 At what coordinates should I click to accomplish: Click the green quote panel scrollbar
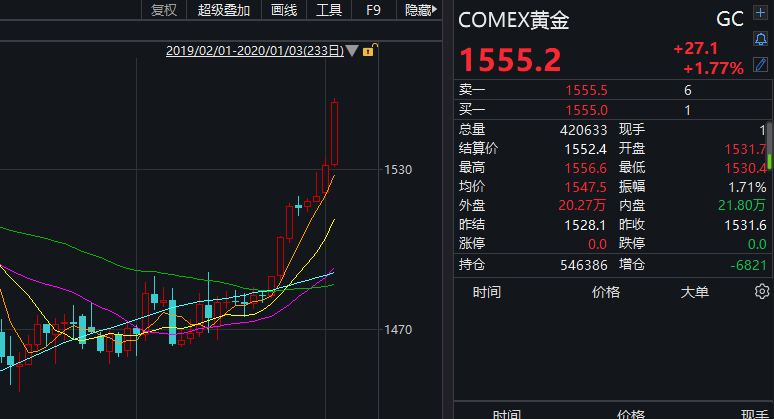coord(770,161)
